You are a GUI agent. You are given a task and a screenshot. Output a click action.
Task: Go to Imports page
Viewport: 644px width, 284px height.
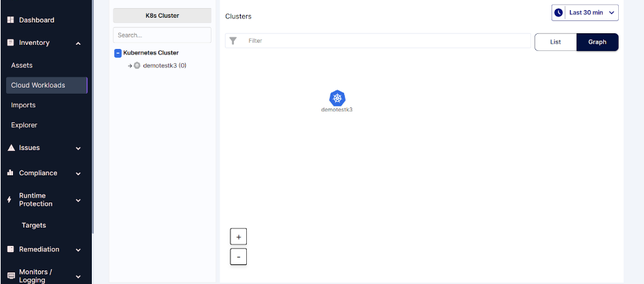(x=23, y=105)
